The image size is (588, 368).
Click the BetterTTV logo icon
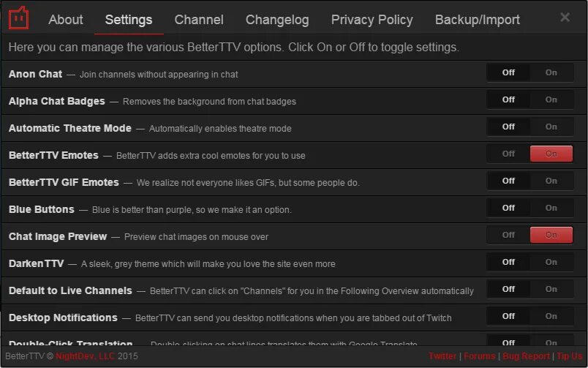(18, 18)
